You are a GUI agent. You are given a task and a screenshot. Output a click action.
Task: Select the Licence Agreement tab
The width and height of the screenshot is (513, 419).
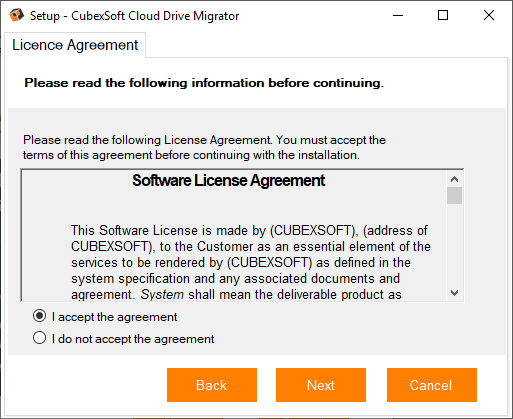click(x=75, y=45)
